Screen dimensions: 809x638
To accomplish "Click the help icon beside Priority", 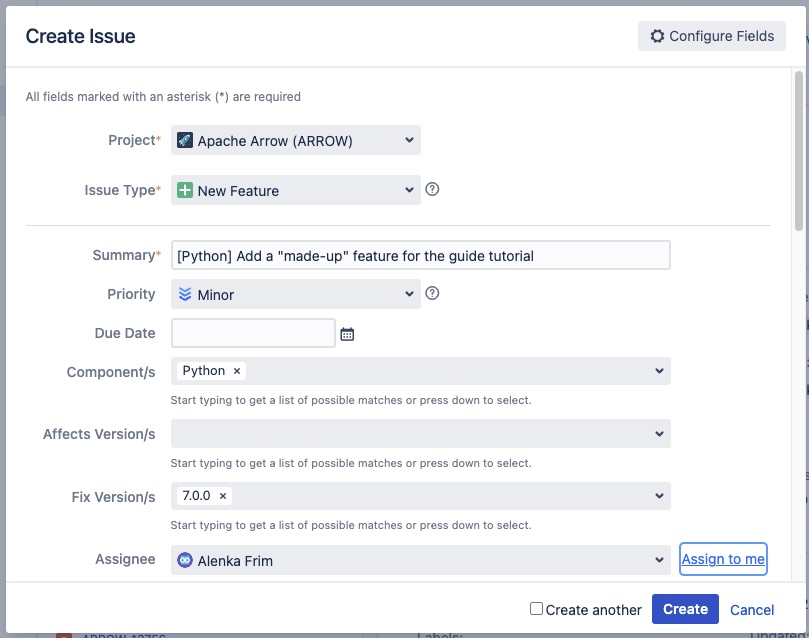I will (432, 293).
